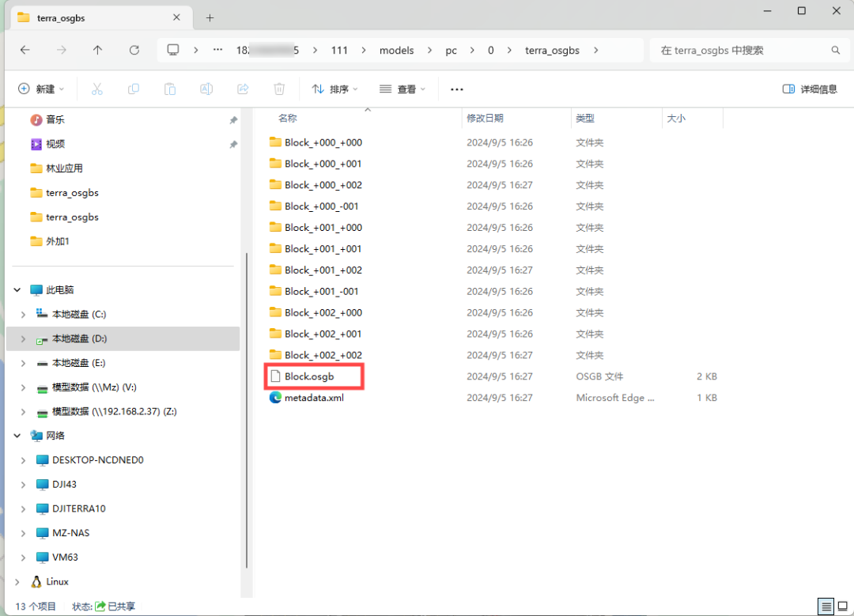Click the pc breadcrumb segment
This screenshot has width=854, height=616.
tap(451, 50)
